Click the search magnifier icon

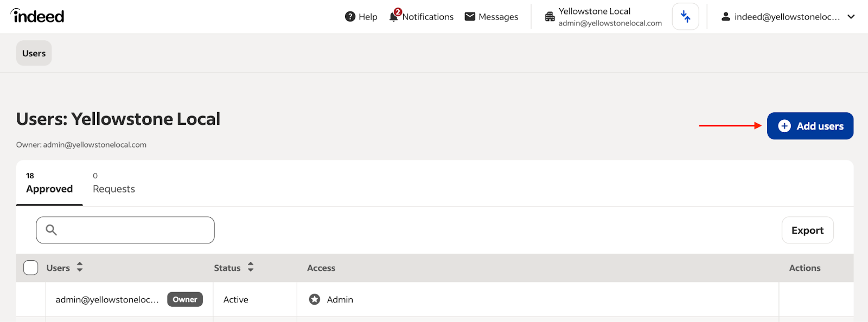[52, 230]
